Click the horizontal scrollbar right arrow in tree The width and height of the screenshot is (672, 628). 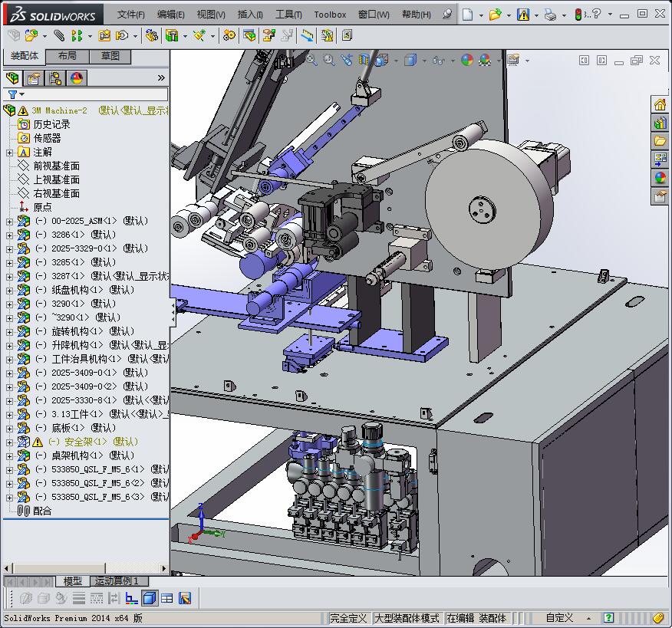pyautogui.click(x=163, y=568)
